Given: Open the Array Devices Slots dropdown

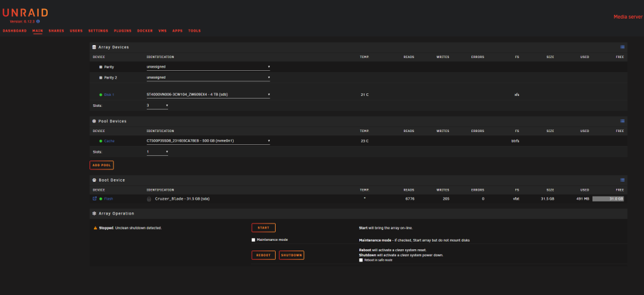Looking at the screenshot, I should (x=157, y=106).
